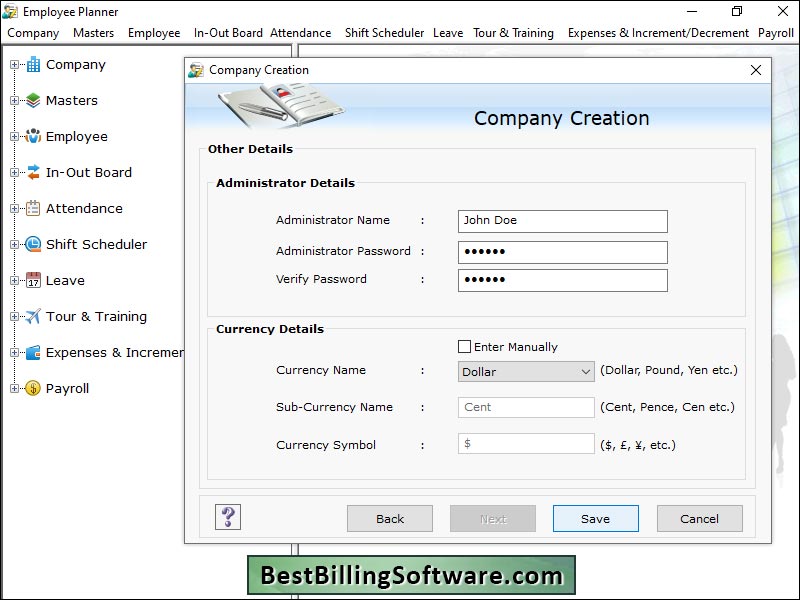800x600 pixels.
Task: Click the Shift Scheduler clock icon
Action: [33, 244]
